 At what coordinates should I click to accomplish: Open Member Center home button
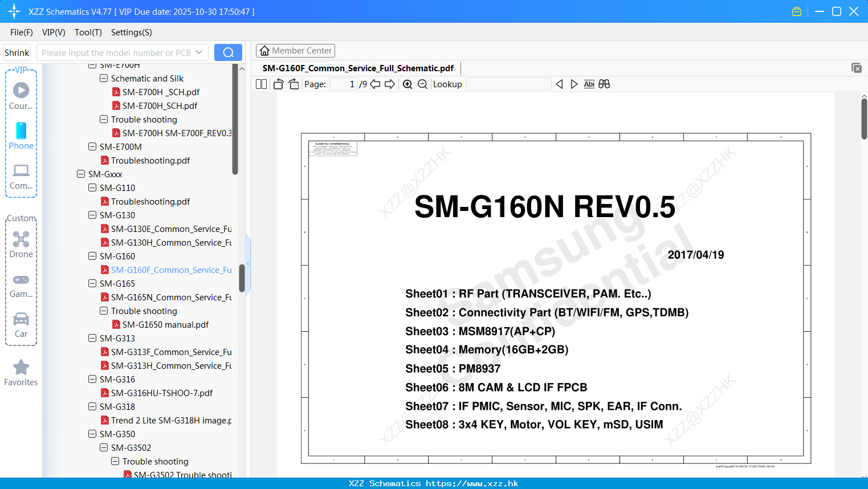coord(295,51)
